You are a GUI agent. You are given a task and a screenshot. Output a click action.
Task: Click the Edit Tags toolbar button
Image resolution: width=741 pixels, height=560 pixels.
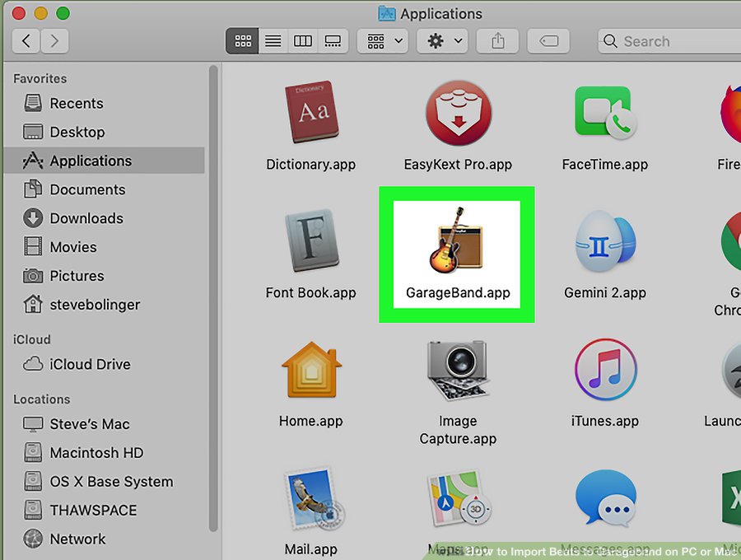coord(548,41)
